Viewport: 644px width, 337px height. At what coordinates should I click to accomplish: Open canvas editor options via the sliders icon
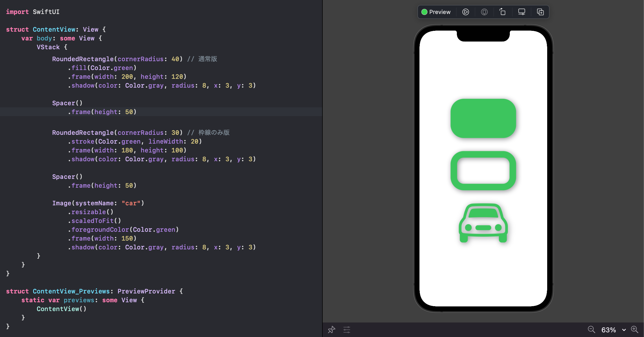pos(347,329)
